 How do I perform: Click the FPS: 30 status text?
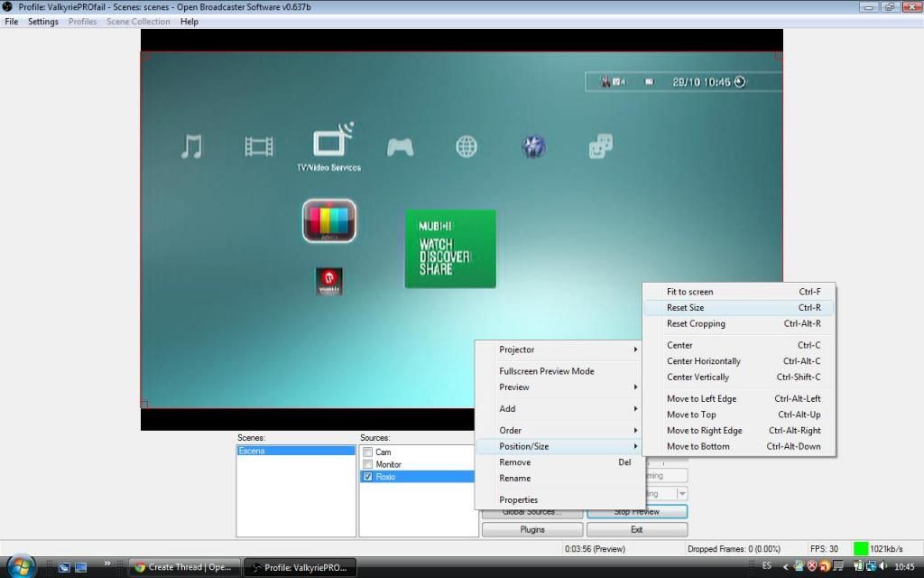point(824,549)
